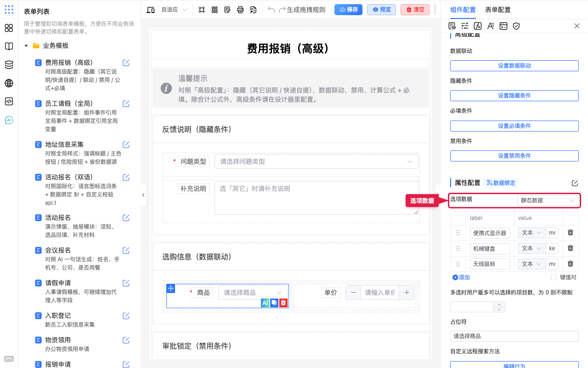Open the sliders settings icon in config panel
588x368 pixels.
coord(465,26)
